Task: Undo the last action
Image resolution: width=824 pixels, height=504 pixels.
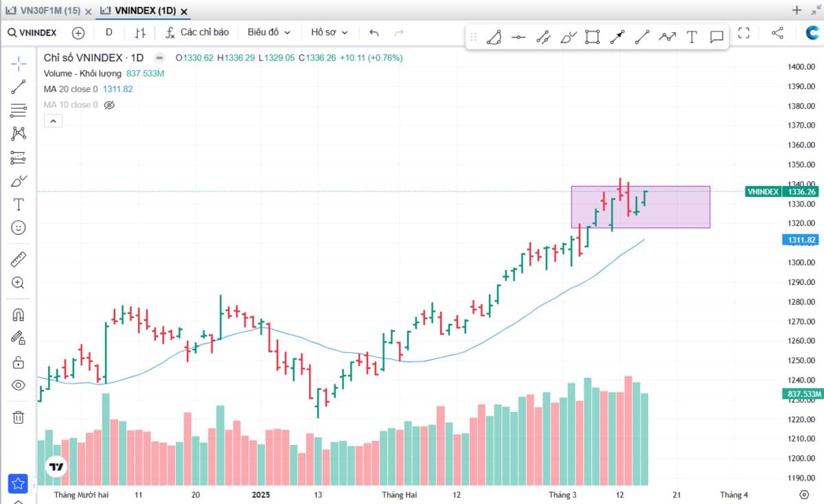Action: [x=374, y=32]
